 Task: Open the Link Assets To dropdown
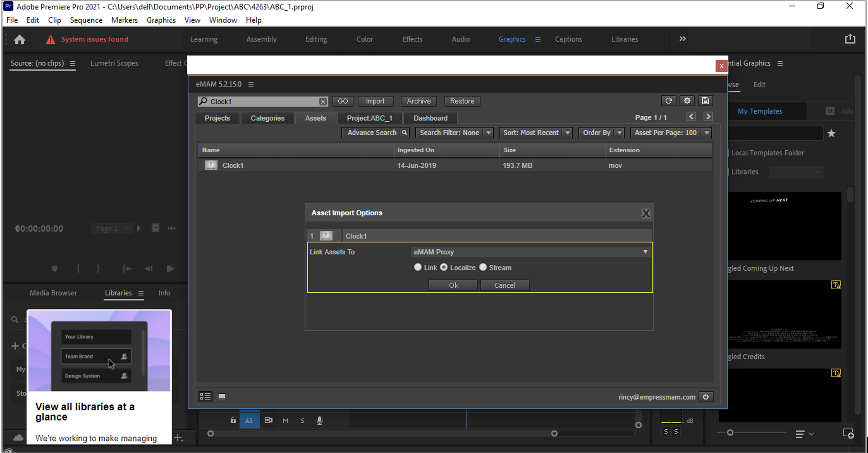coord(530,252)
